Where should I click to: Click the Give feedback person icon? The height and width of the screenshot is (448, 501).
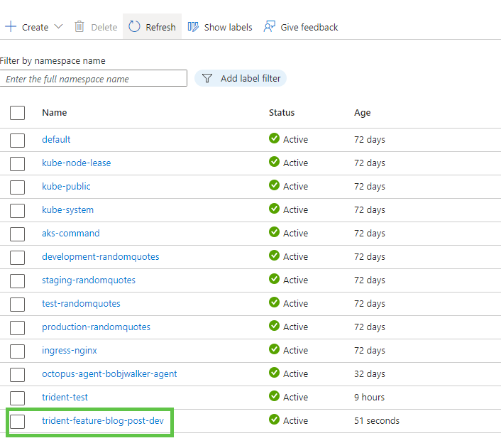click(270, 26)
